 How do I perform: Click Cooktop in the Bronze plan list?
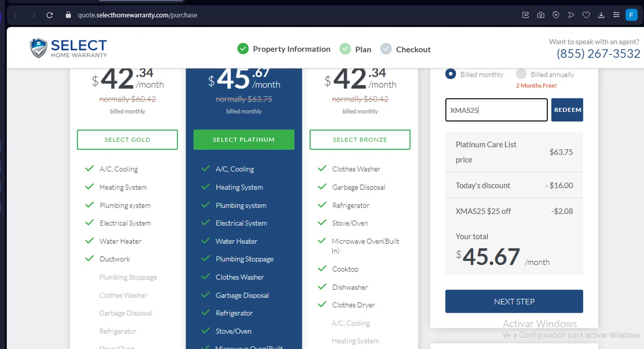(345, 269)
